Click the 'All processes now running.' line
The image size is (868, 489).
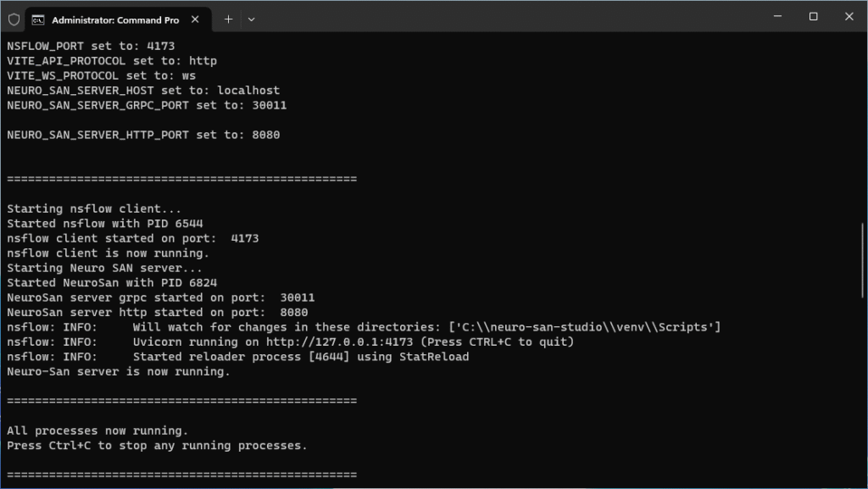[x=97, y=431]
